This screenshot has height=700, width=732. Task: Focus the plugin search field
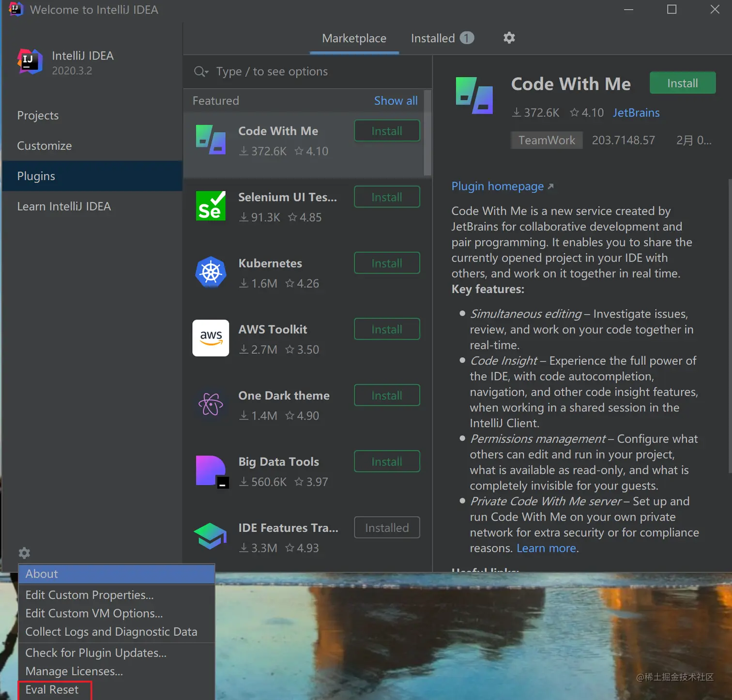(x=307, y=72)
